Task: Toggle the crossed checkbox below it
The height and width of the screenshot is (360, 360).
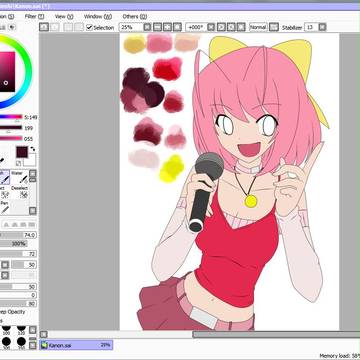Action: (x=5, y=275)
